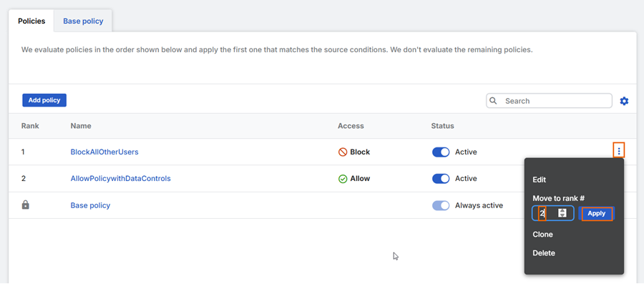Toggle BlockAllOtherUsers Active switch
Image resolution: width=644 pixels, height=284 pixels.
click(441, 152)
